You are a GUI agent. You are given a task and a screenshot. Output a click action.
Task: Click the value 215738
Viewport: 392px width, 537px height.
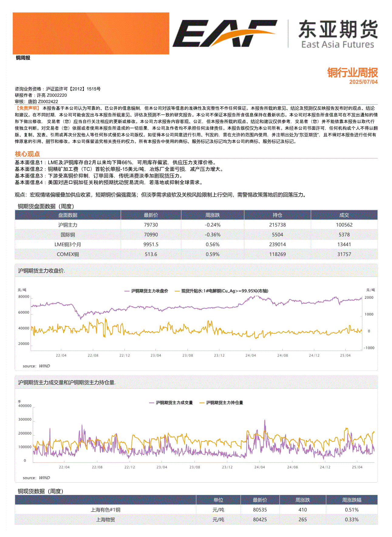click(x=278, y=225)
